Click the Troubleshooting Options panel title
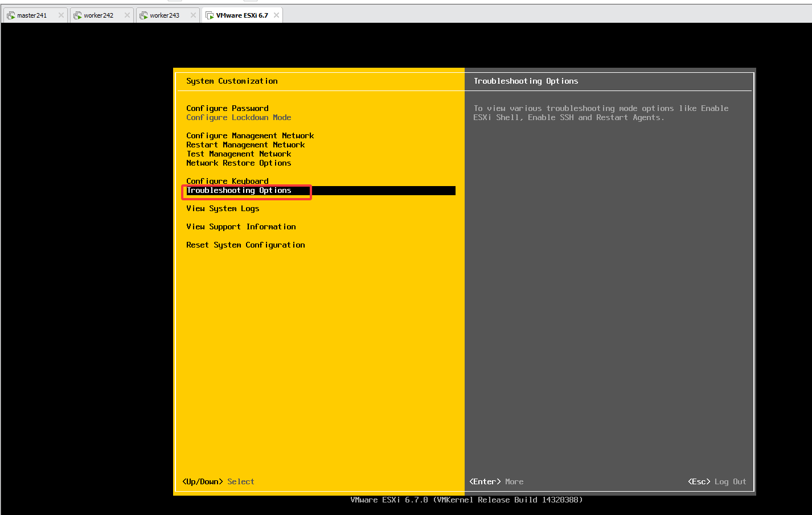This screenshot has width=812, height=515. coord(526,81)
